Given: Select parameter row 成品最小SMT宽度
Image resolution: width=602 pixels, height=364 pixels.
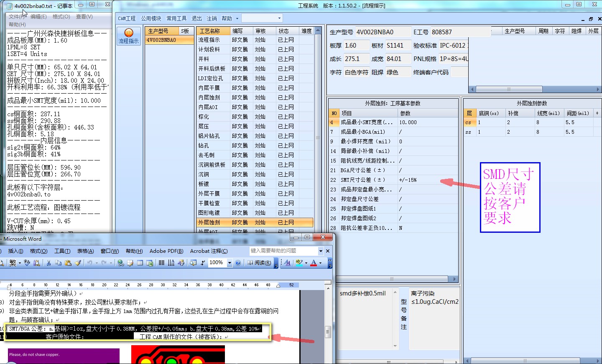Looking at the screenshot, I should (x=393, y=122).
